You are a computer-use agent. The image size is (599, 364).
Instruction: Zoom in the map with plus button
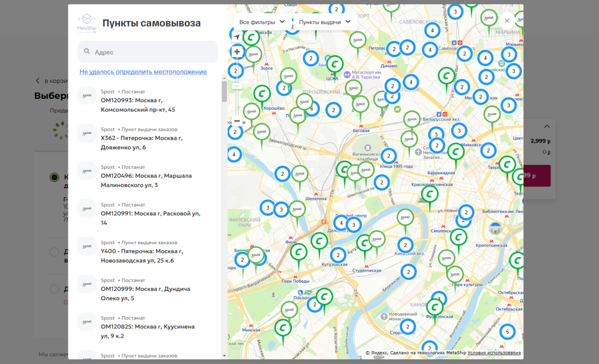pyautogui.click(x=237, y=52)
